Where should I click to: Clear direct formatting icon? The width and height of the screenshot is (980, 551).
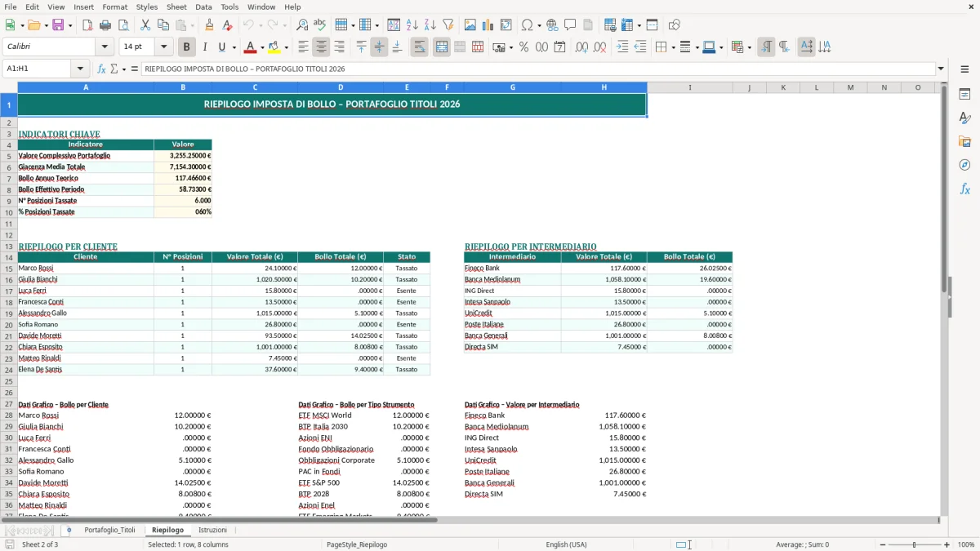[228, 25]
